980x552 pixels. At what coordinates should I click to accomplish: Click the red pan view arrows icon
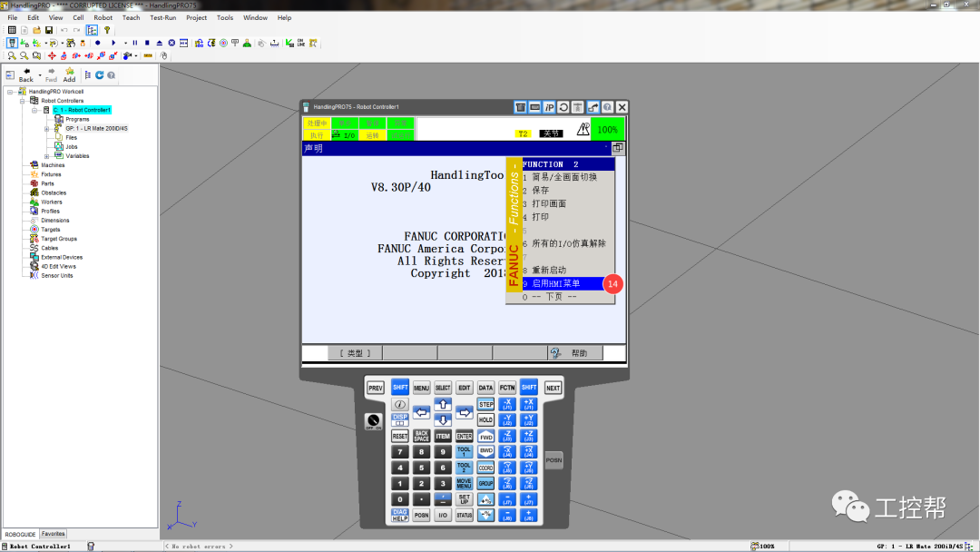[52, 55]
